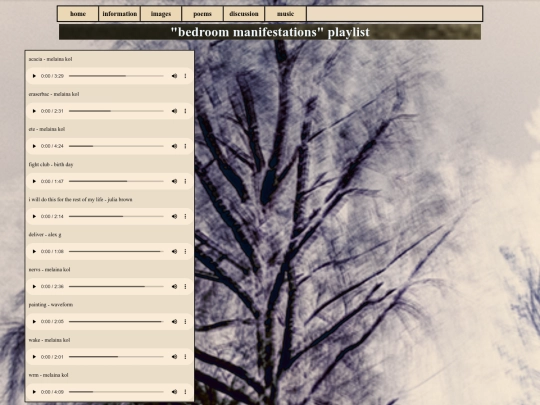Click the '0:00 / 3:29' time readout
The width and height of the screenshot is (540, 405).
click(x=52, y=76)
